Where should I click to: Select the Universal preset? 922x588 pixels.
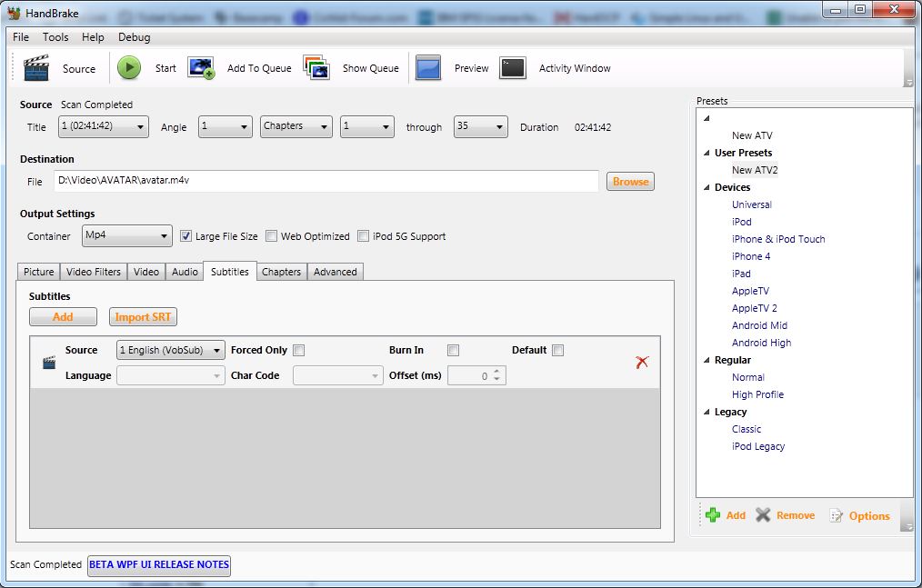click(x=751, y=204)
